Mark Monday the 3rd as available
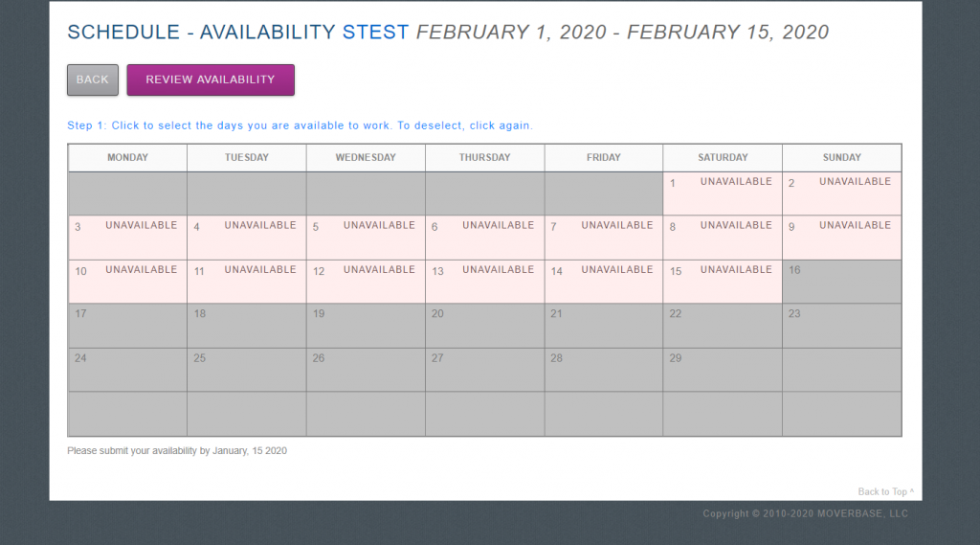 click(x=127, y=238)
